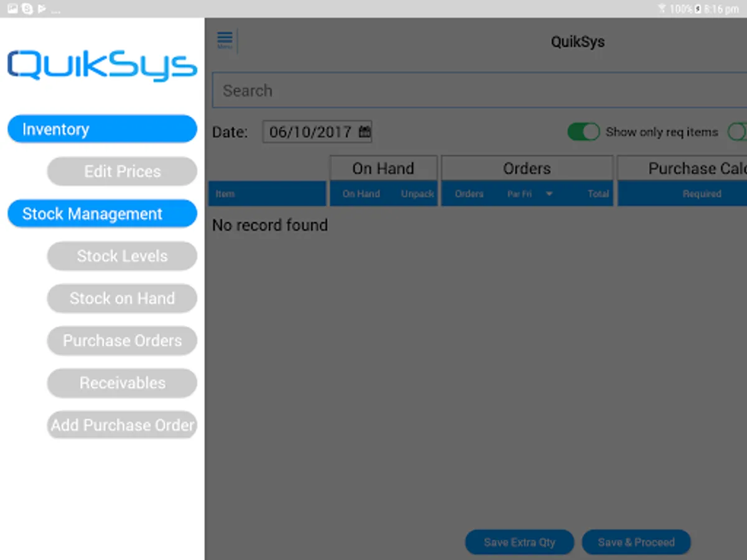Click the On Hand sub-column header
This screenshot has height=560, width=747.
pyautogui.click(x=361, y=194)
